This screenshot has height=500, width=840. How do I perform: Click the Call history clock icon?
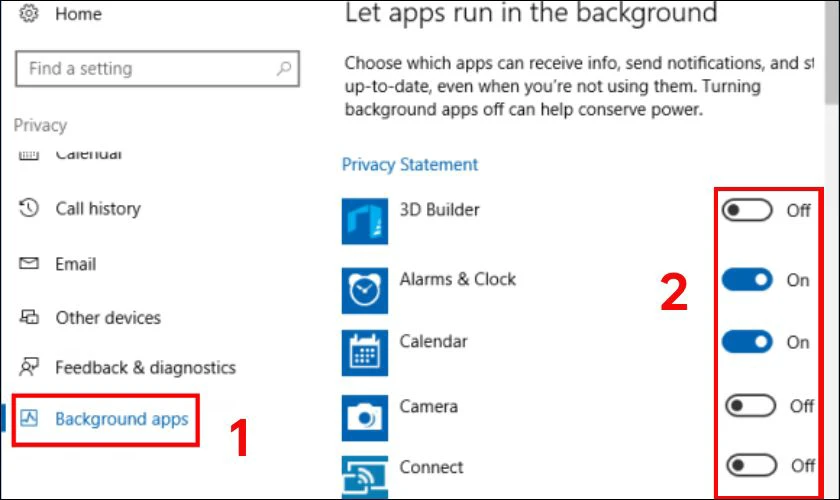coord(29,208)
